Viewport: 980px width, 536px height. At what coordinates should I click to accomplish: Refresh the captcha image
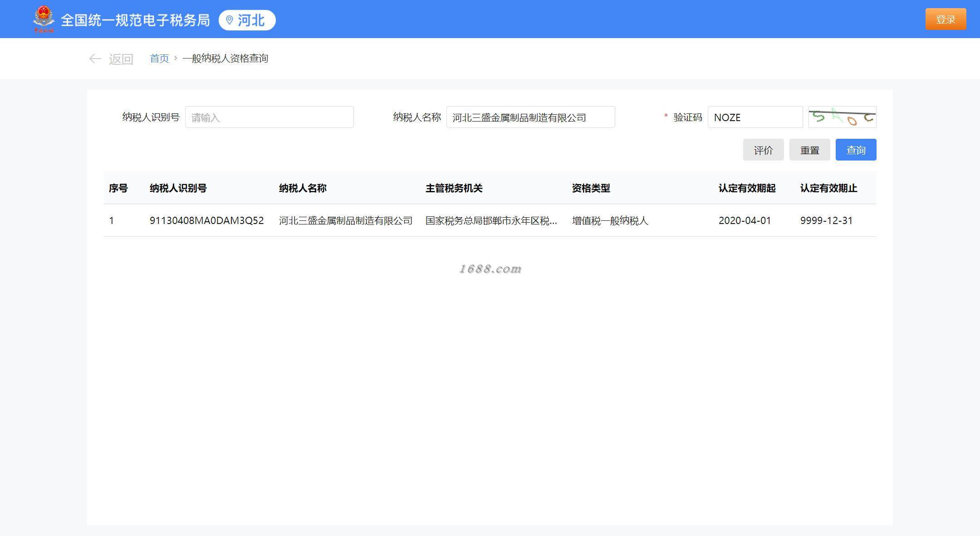[842, 117]
